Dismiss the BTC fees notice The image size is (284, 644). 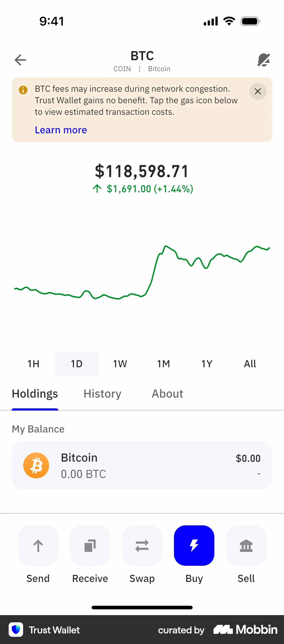click(x=258, y=91)
